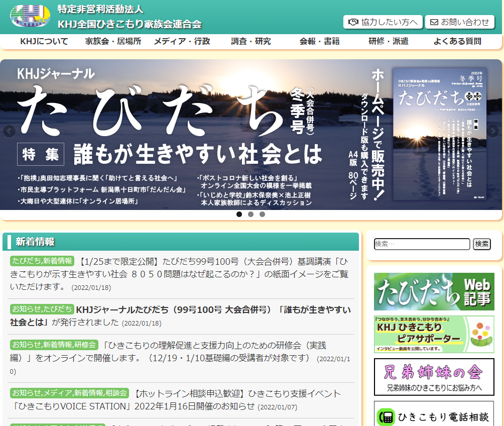Viewport: 504px width, 426px height.
Task: Click the search text field
Action: click(x=422, y=244)
